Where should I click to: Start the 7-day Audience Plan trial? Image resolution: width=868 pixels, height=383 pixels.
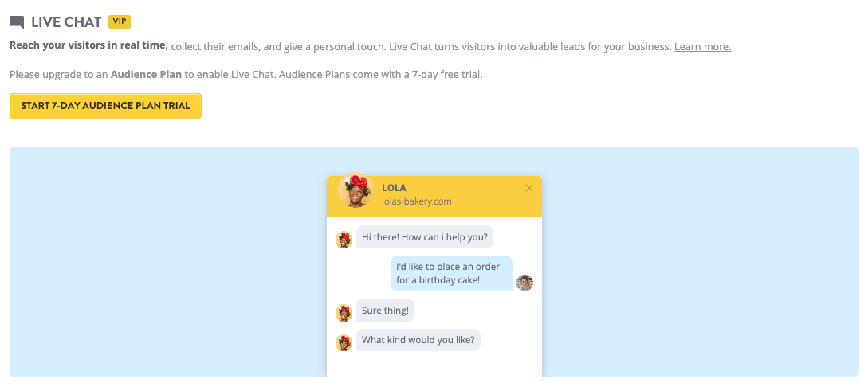click(x=105, y=106)
